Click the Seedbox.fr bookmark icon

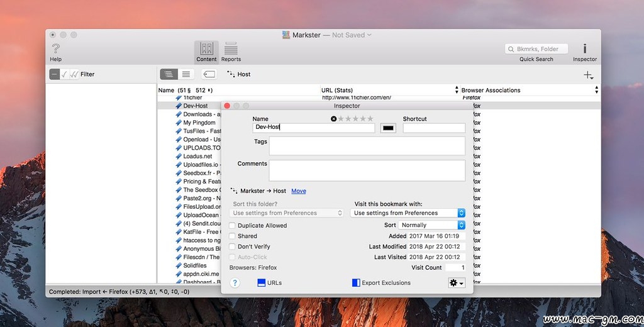[x=179, y=173]
